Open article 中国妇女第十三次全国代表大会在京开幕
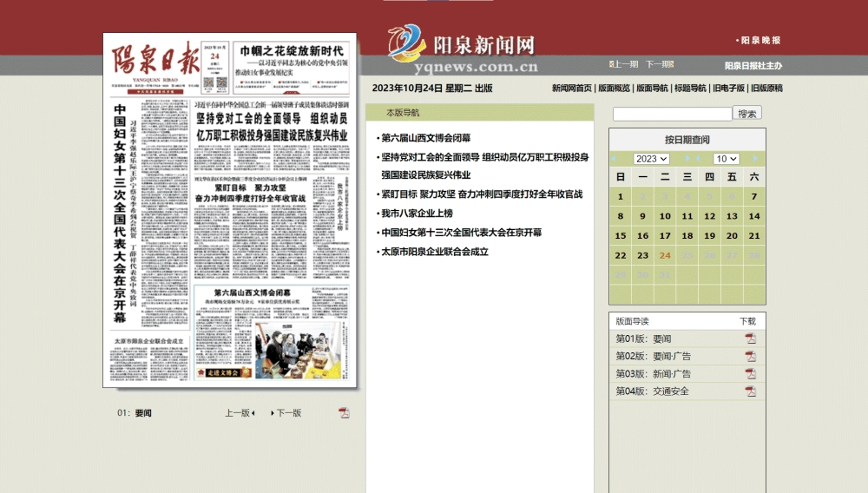 tap(461, 233)
